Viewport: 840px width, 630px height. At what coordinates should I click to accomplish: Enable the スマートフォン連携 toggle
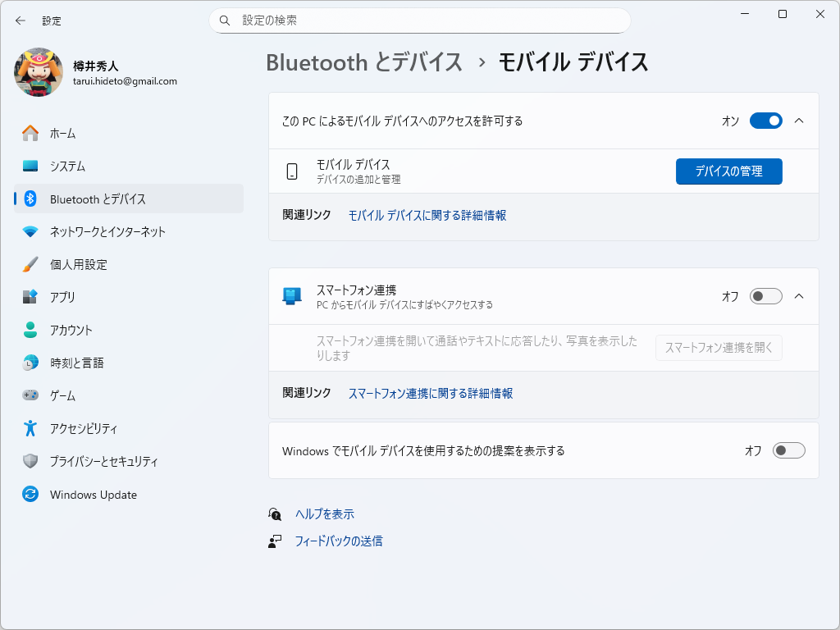click(765, 296)
